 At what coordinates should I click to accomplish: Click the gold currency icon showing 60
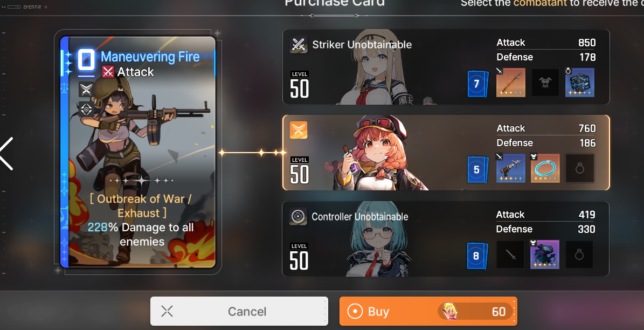[450, 311]
